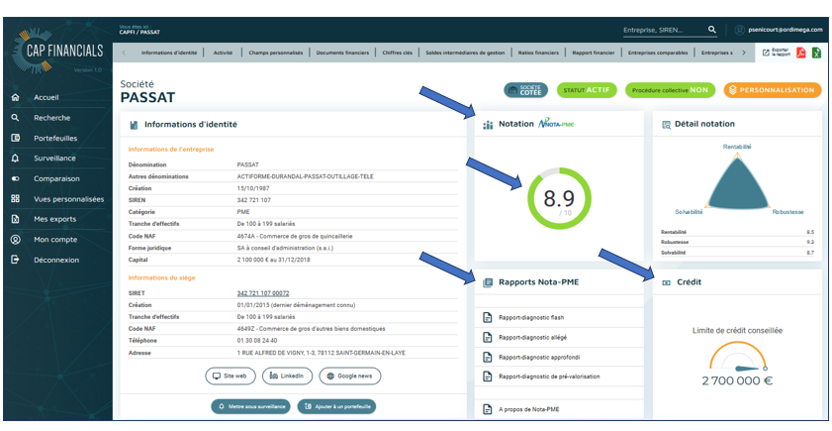Click psenicourt@ordimega.com account email
The height and width of the screenshot is (431, 832).
point(785,30)
